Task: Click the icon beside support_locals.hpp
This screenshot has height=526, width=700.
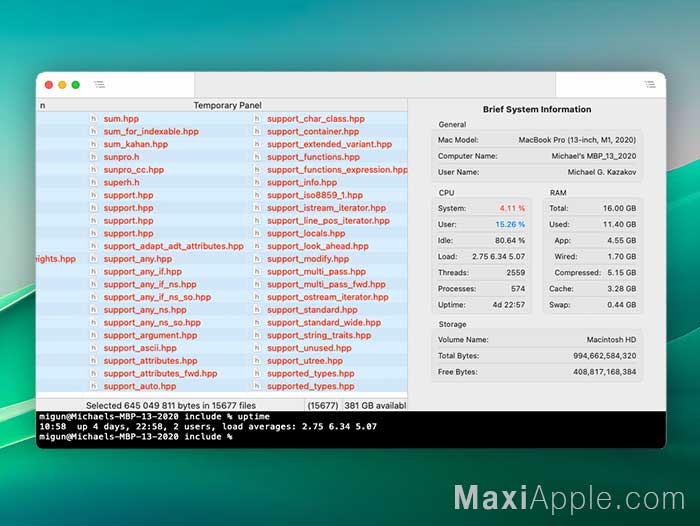Action: [257, 233]
